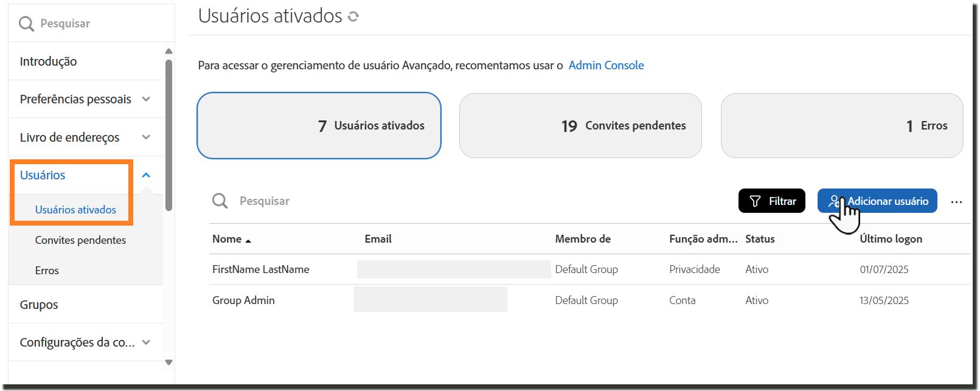Select the 7 Usuários ativados card

tap(319, 125)
